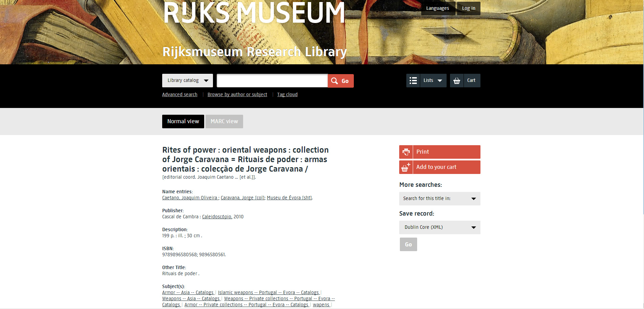This screenshot has height=309, width=644.
Task: Follow the Tag cloud link
Action: tap(287, 95)
